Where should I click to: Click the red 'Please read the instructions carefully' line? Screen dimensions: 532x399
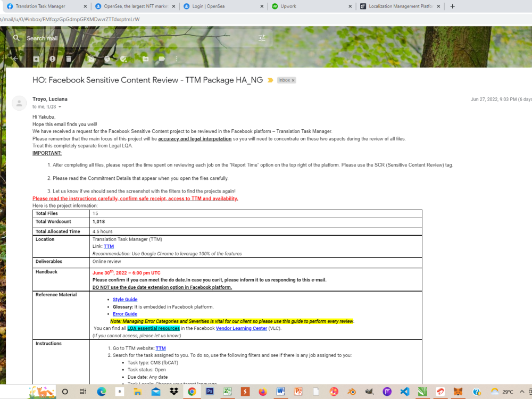click(135, 198)
